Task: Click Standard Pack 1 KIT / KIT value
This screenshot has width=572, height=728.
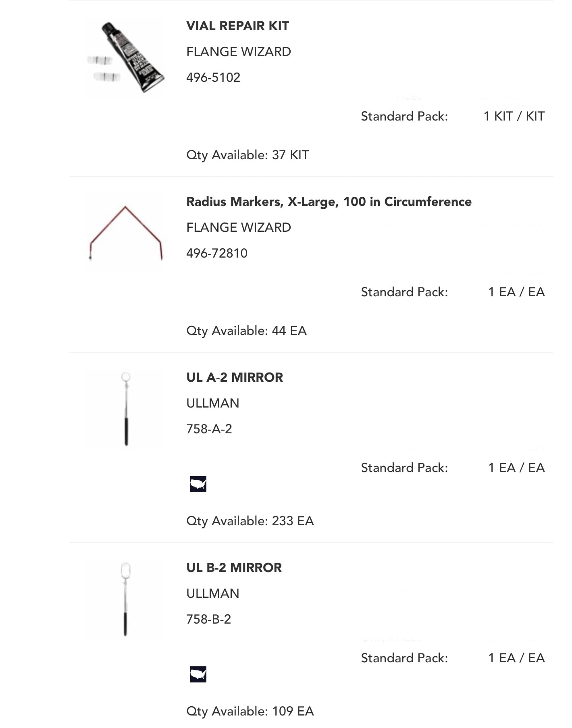Action: 514,116
